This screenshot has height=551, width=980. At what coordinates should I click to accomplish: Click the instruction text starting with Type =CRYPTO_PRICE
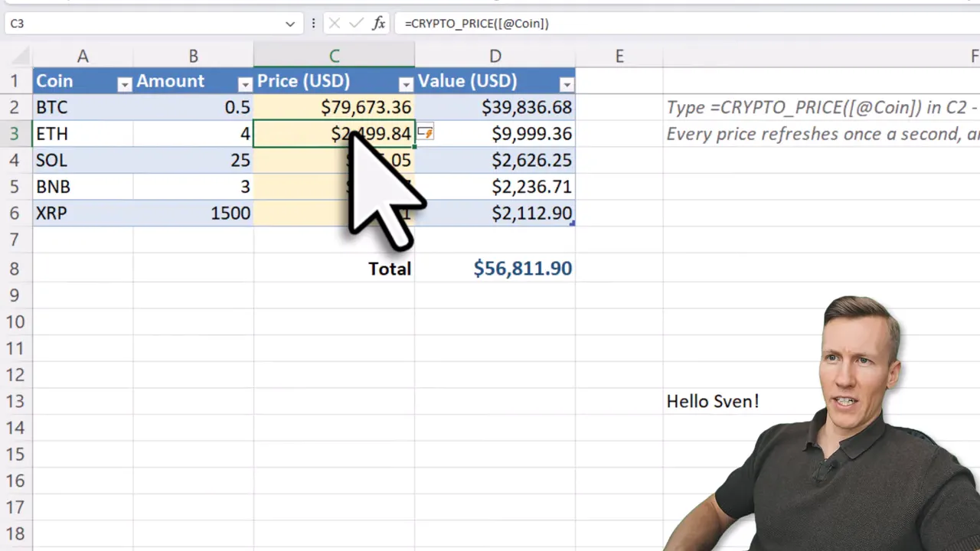pos(822,107)
